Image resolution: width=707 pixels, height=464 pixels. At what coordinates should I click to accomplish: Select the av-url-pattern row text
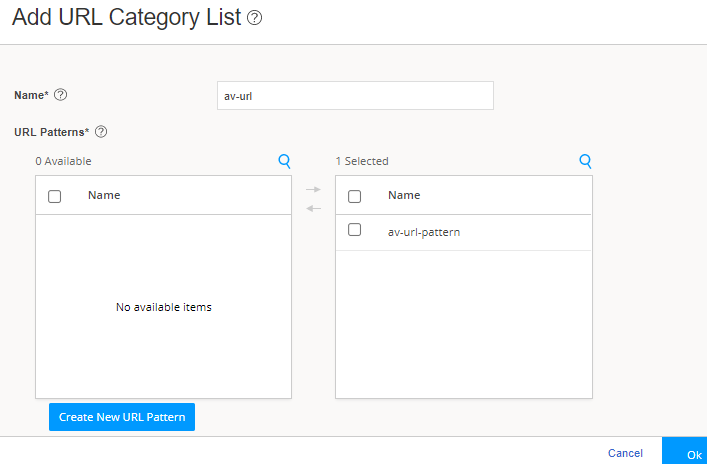(424, 232)
